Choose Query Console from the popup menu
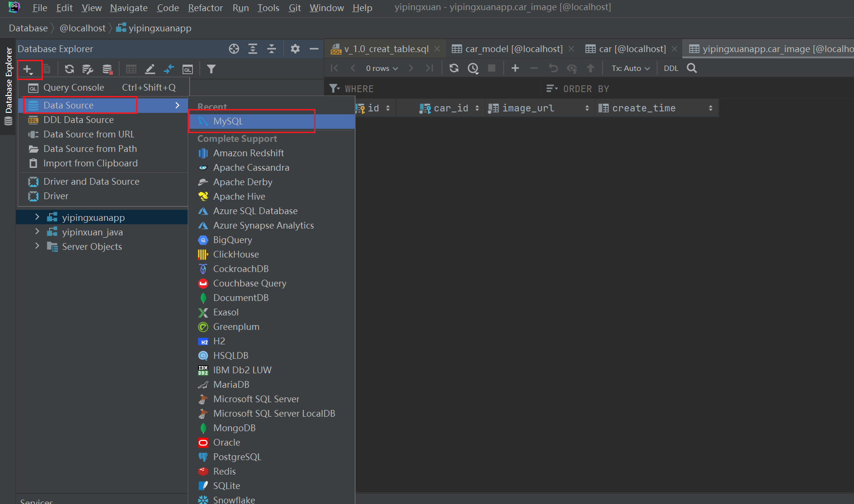The image size is (854, 504). [103, 87]
